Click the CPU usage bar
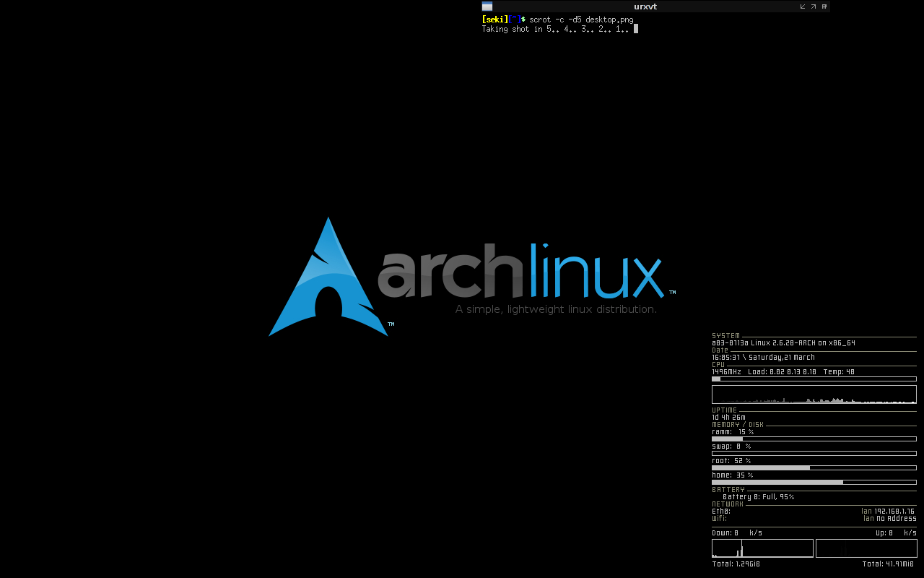The height and width of the screenshot is (578, 924). (x=814, y=379)
